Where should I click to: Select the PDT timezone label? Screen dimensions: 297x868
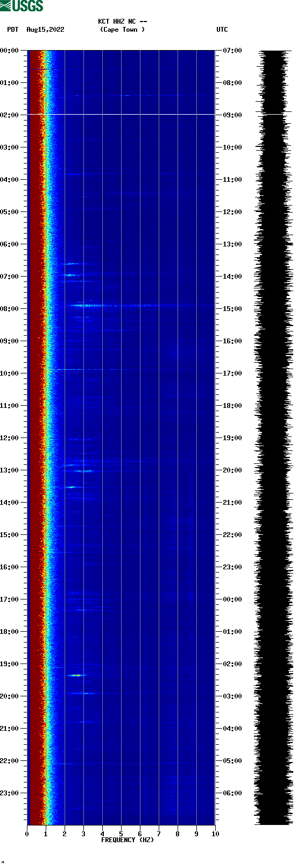coord(12,30)
